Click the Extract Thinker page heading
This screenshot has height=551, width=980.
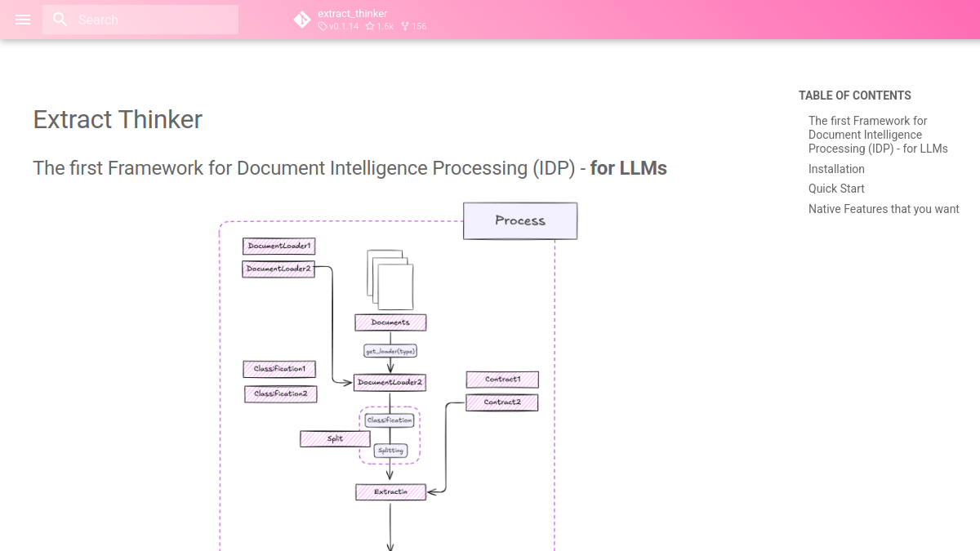[118, 119]
